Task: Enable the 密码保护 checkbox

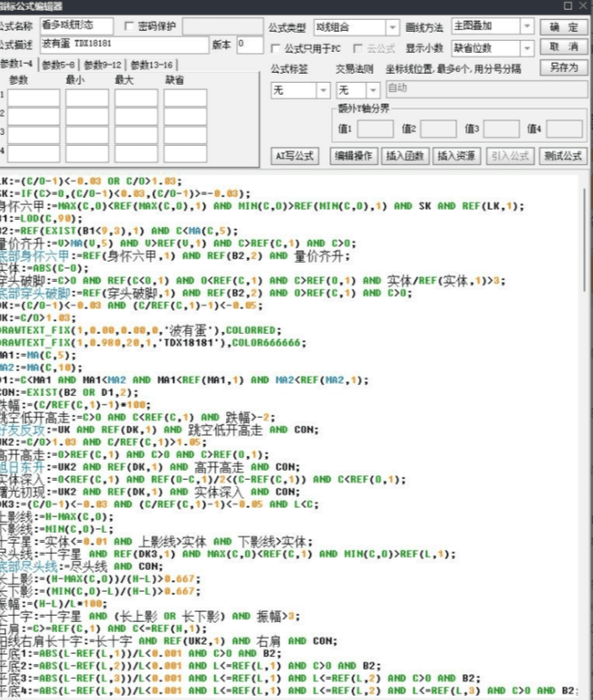Action: point(129,27)
